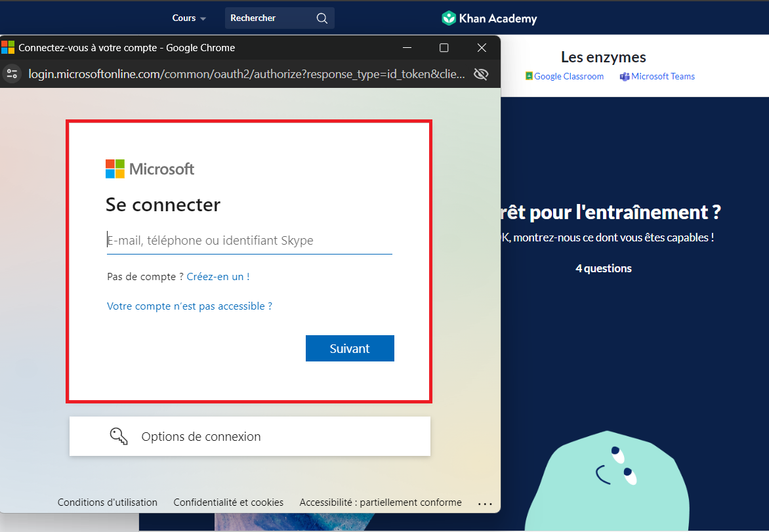Open Options de connexion
Viewport: 769px width, 532px height.
pos(249,436)
